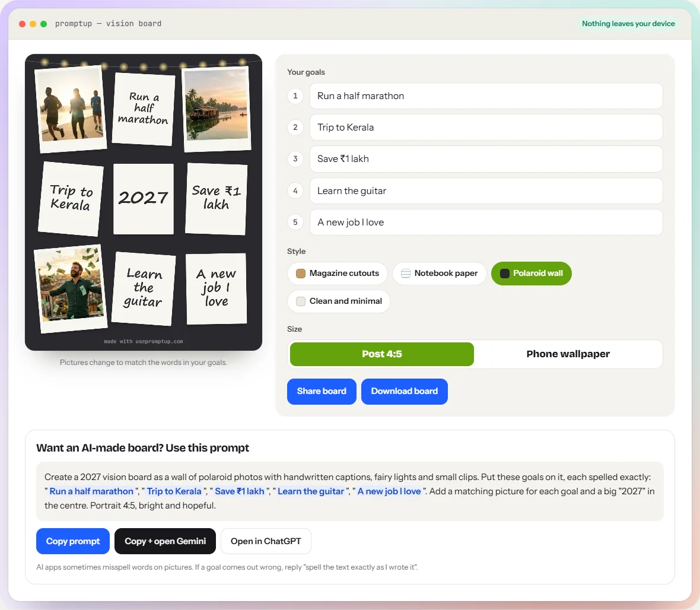Open the prompt in ChatGPT
This screenshot has width=700, height=610.
(x=266, y=541)
